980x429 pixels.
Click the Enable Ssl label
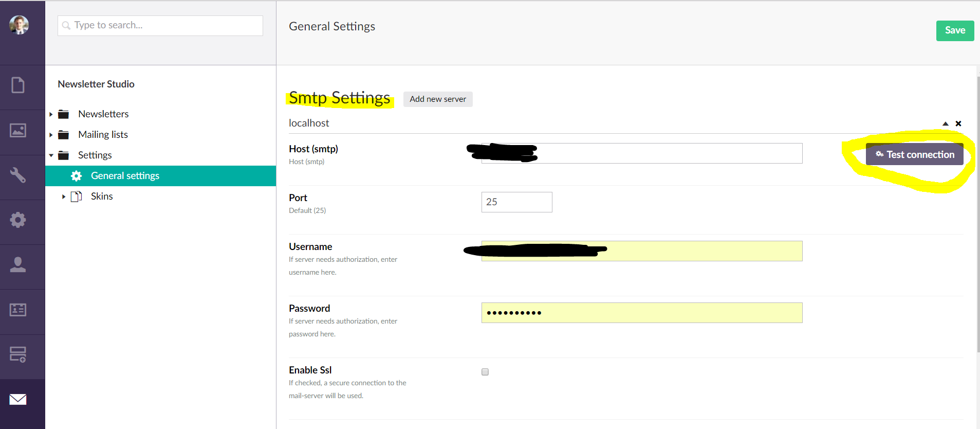(310, 370)
